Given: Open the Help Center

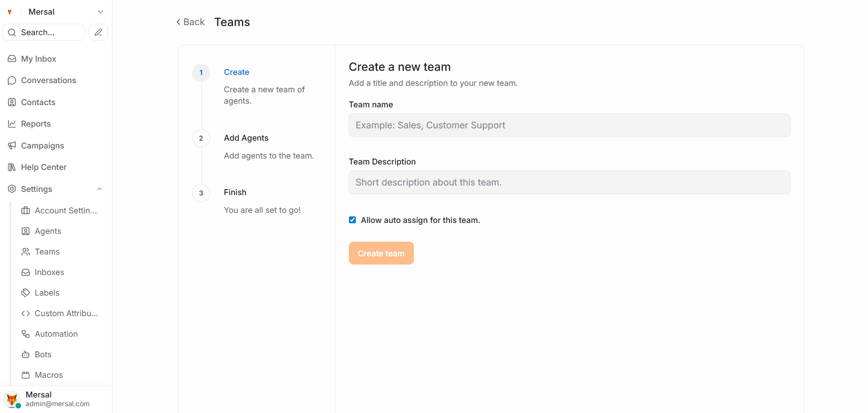Looking at the screenshot, I should coord(43,167).
